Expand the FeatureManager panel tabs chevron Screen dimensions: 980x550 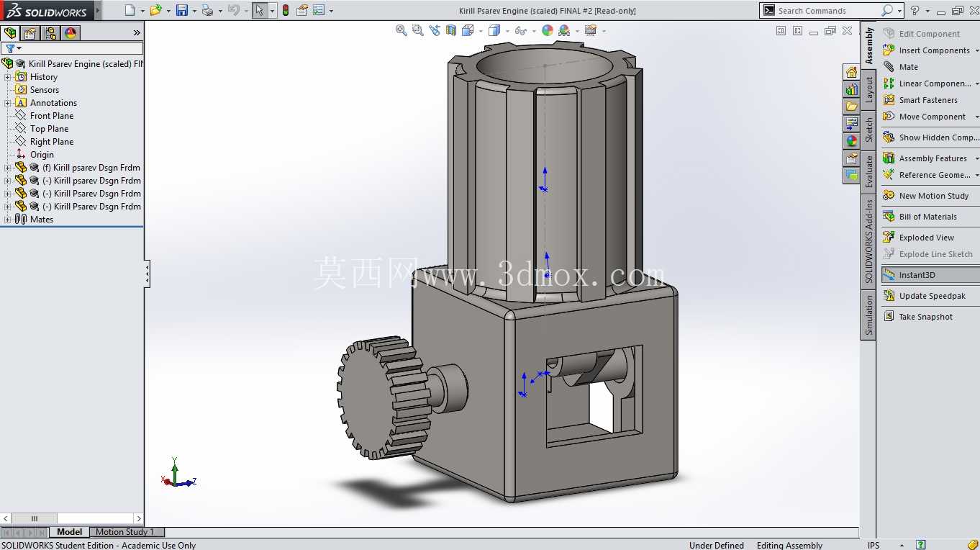click(137, 33)
